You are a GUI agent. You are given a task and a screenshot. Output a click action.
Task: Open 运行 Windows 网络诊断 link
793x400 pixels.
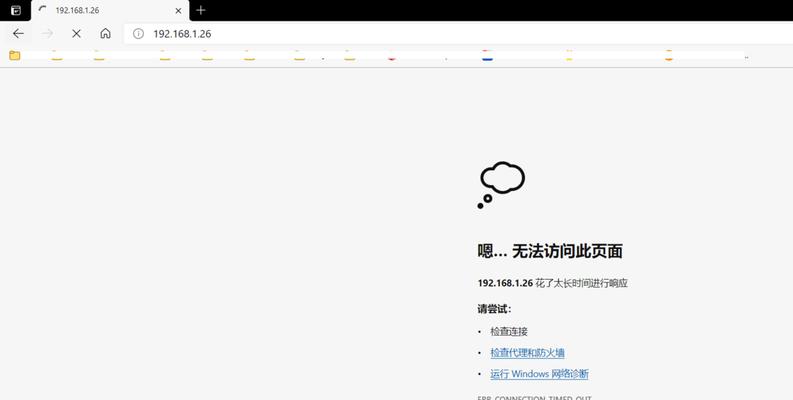click(x=539, y=374)
